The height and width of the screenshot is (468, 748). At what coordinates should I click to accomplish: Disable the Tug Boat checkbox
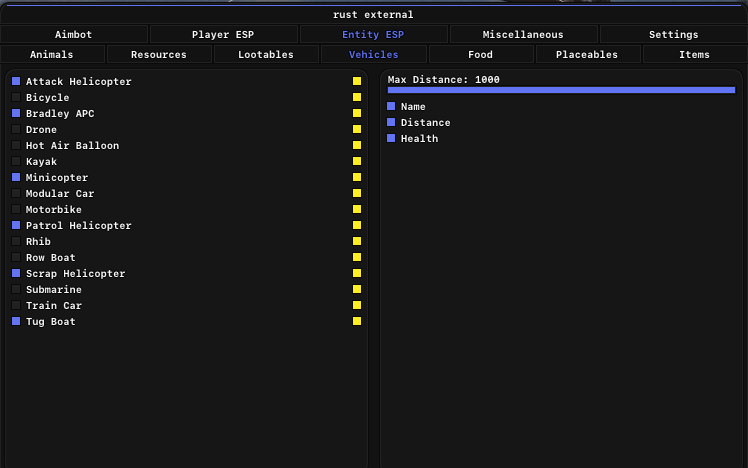pyautogui.click(x=16, y=321)
